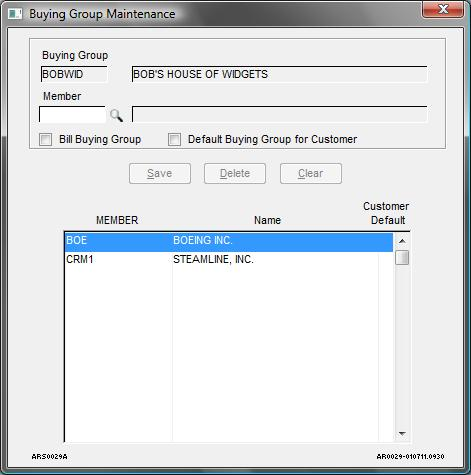
Task: Click the Delete button
Action: [235, 173]
